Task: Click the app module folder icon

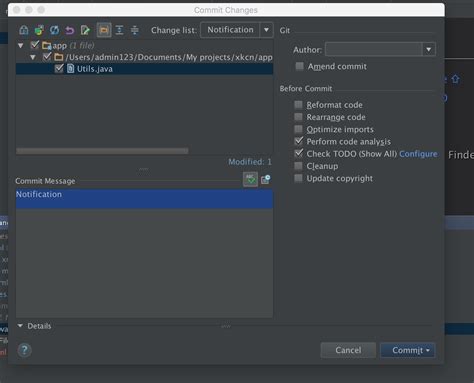Action: [x=46, y=46]
